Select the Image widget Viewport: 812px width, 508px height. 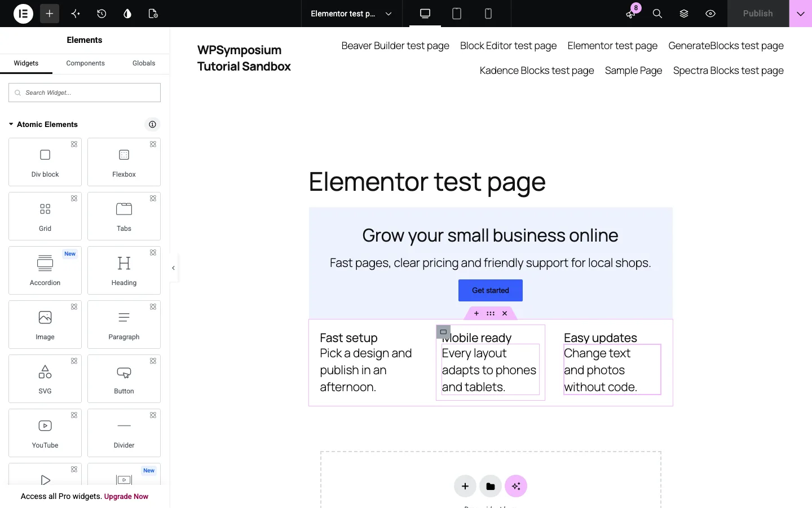click(45, 325)
